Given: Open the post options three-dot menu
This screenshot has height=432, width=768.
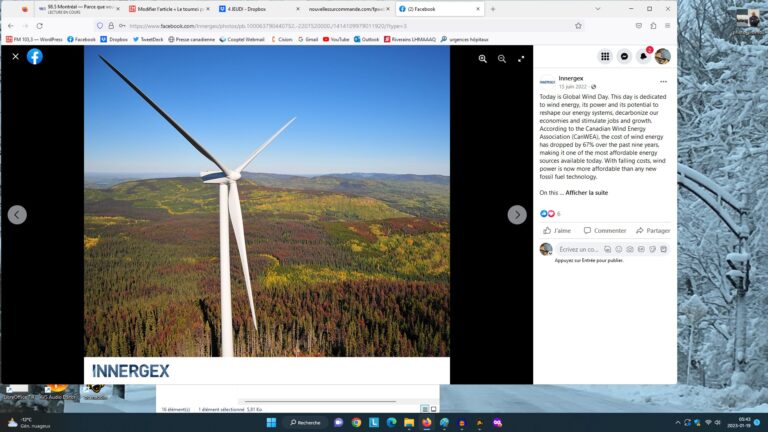Looking at the screenshot, I should (x=663, y=81).
